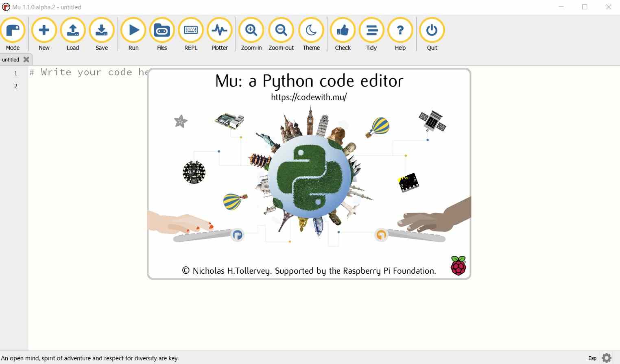Image resolution: width=620 pixels, height=364 pixels.
Task: Run the Python script
Action: 133,34
